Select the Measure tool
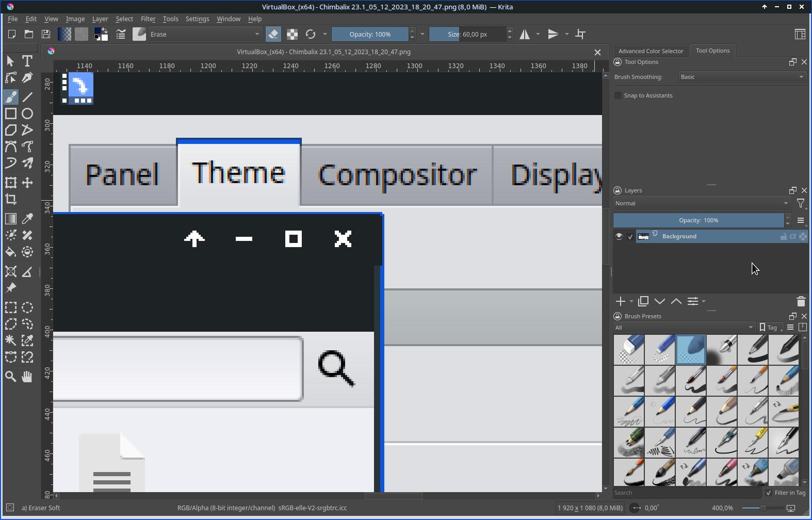 click(x=27, y=271)
